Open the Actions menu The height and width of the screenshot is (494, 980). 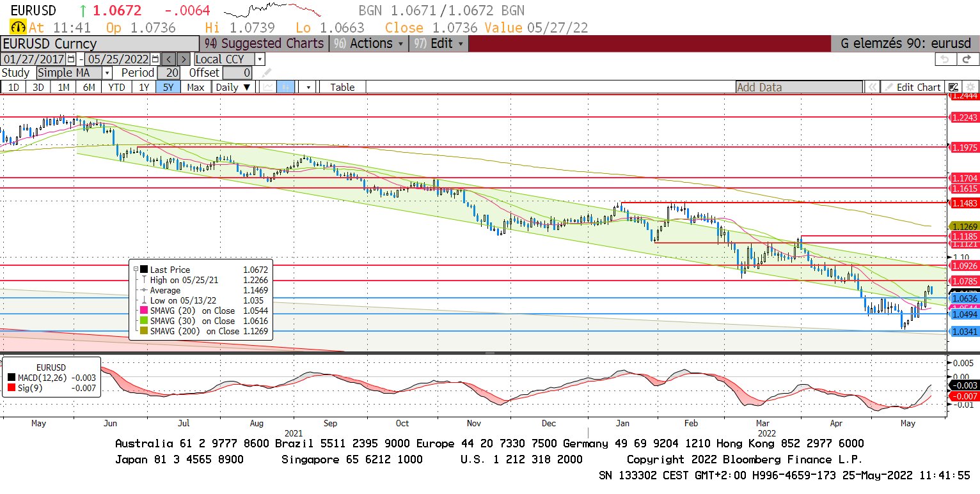point(370,43)
